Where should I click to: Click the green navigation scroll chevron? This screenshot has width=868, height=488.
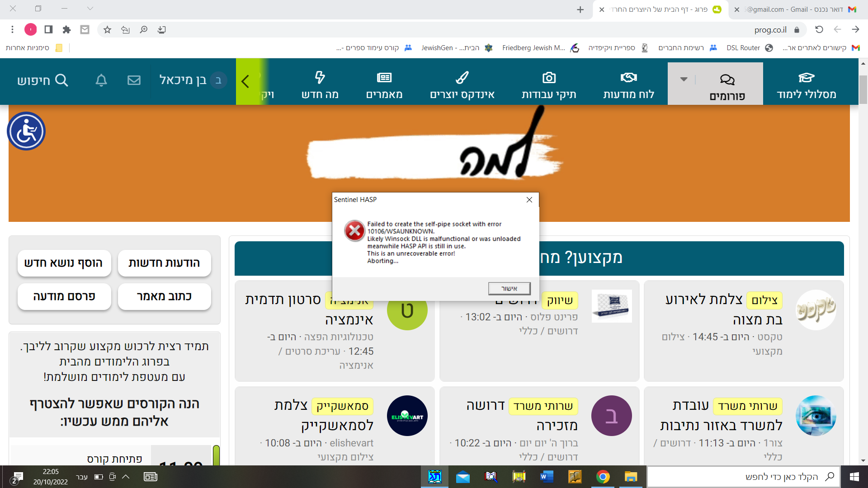point(245,81)
